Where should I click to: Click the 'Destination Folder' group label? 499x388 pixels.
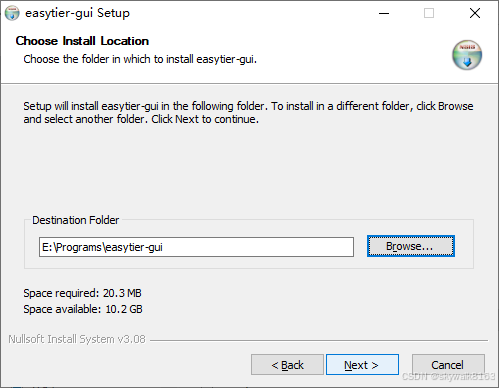[75, 220]
